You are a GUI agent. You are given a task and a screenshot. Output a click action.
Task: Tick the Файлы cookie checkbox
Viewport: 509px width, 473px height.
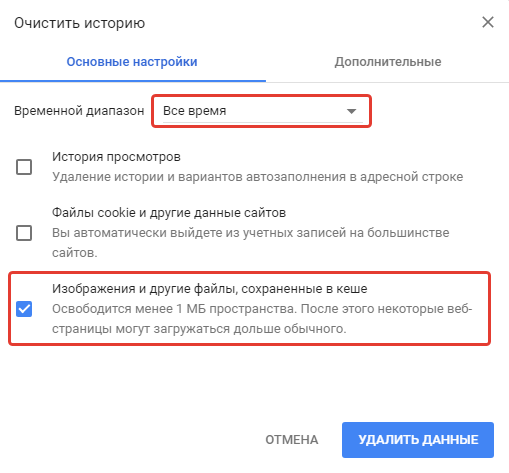point(24,233)
